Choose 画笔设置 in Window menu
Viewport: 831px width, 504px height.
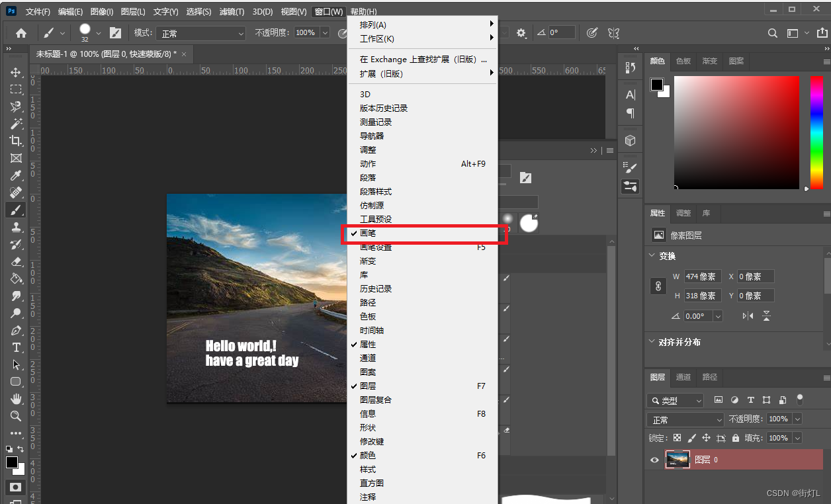423,247
